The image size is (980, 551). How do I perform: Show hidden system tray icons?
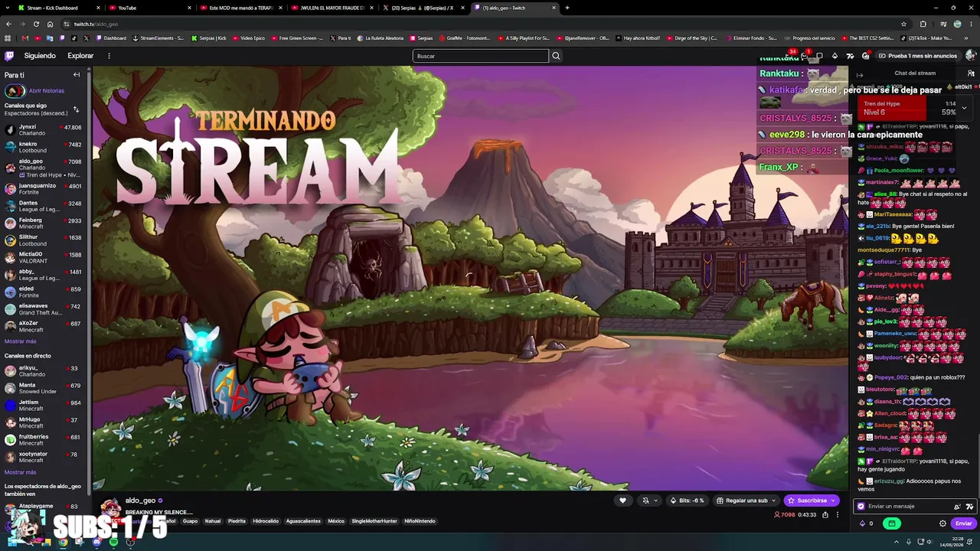pos(897,542)
